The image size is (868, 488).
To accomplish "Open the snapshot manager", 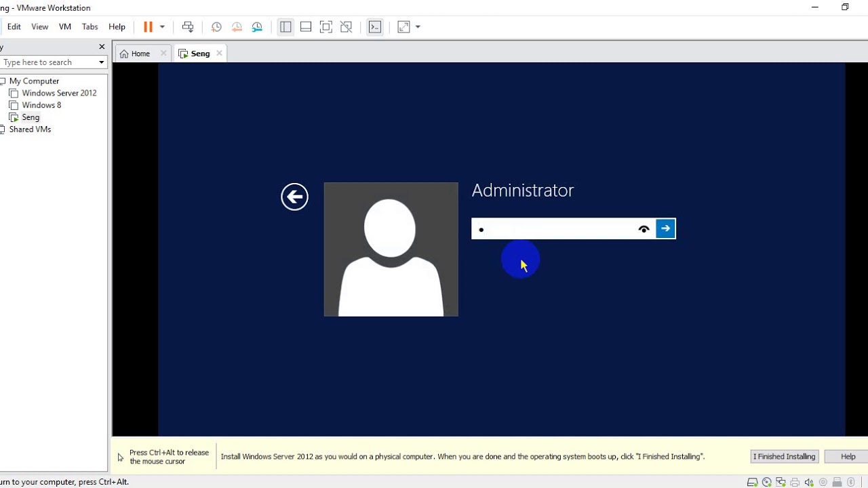I will coord(257,27).
